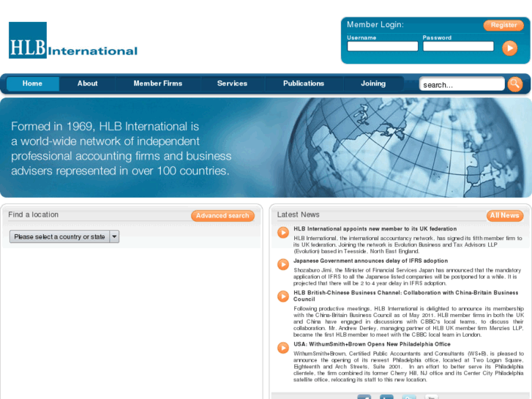Click the 'Latest News' heading
This screenshot has height=399, width=532.
click(299, 215)
